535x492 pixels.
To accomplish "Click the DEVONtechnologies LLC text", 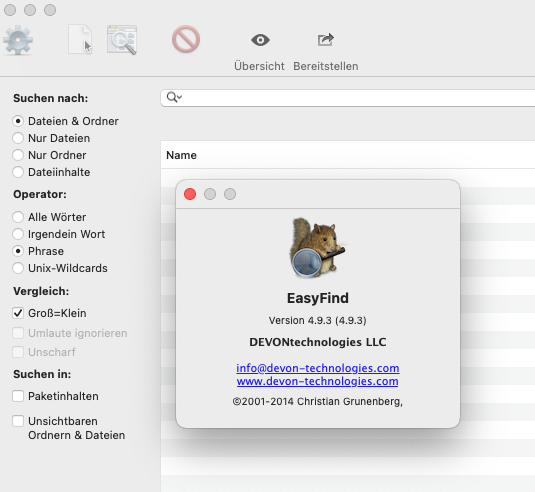I will (x=318, y=342).
